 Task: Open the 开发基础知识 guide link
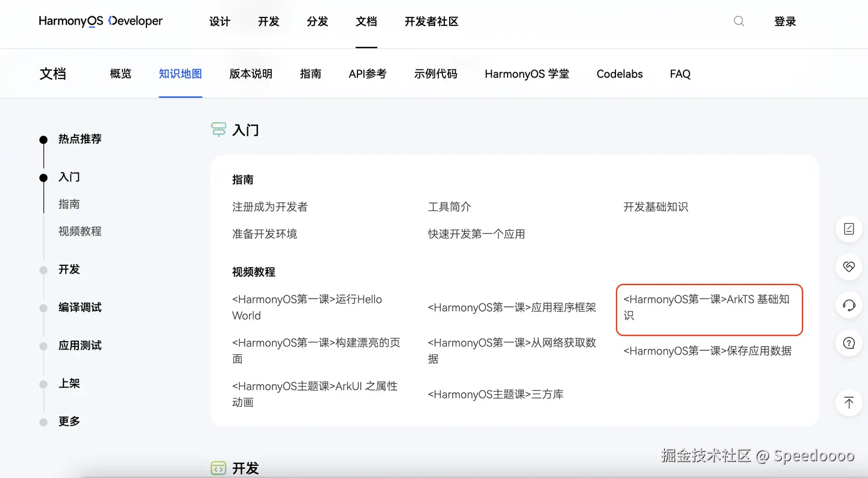point(656,207)
